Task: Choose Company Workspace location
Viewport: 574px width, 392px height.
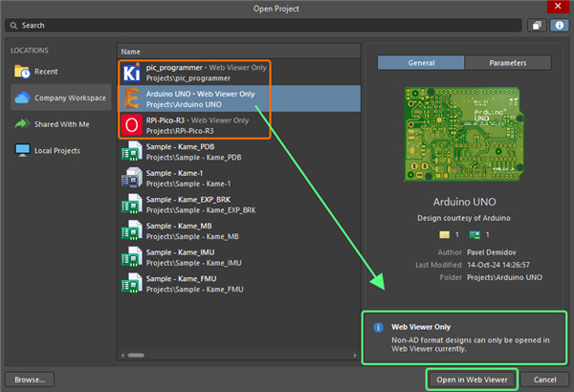Action: point(59,98)
